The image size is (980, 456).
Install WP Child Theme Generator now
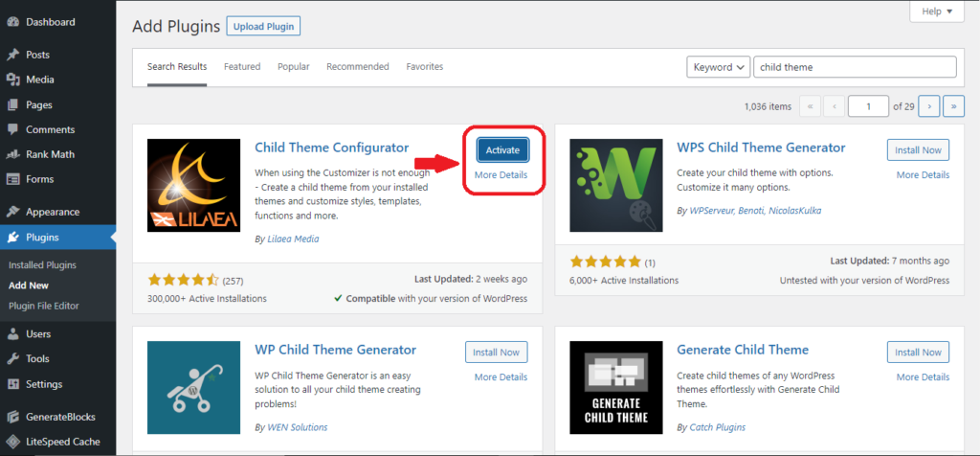click(x=497, y=353)
